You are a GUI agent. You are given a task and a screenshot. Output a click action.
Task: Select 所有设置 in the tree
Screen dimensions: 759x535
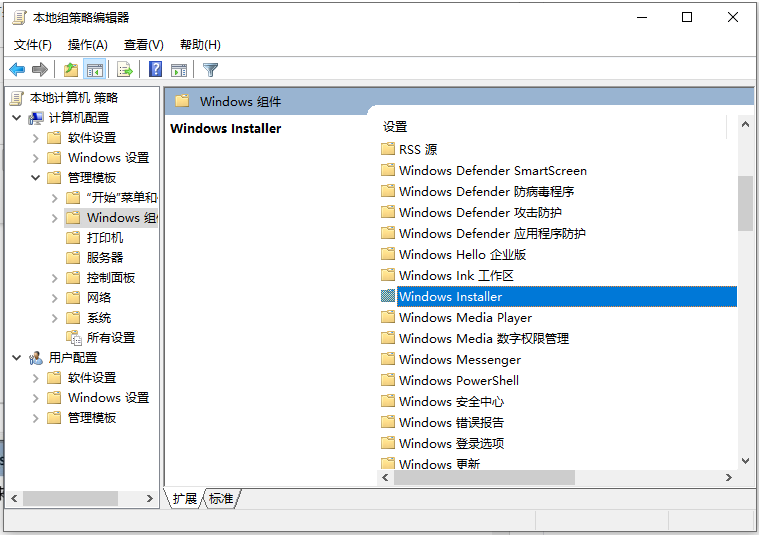point(111,337)
